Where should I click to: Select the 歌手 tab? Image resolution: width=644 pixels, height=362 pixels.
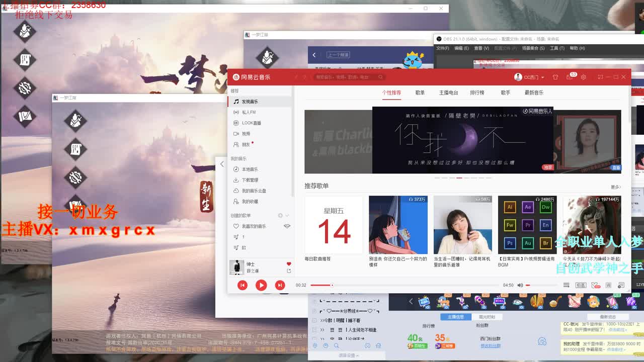[505, 93]
